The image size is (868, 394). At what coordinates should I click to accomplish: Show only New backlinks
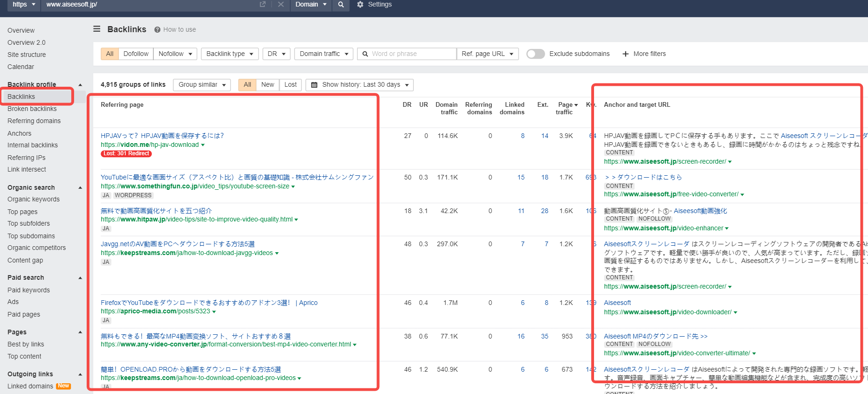point(267,84)
